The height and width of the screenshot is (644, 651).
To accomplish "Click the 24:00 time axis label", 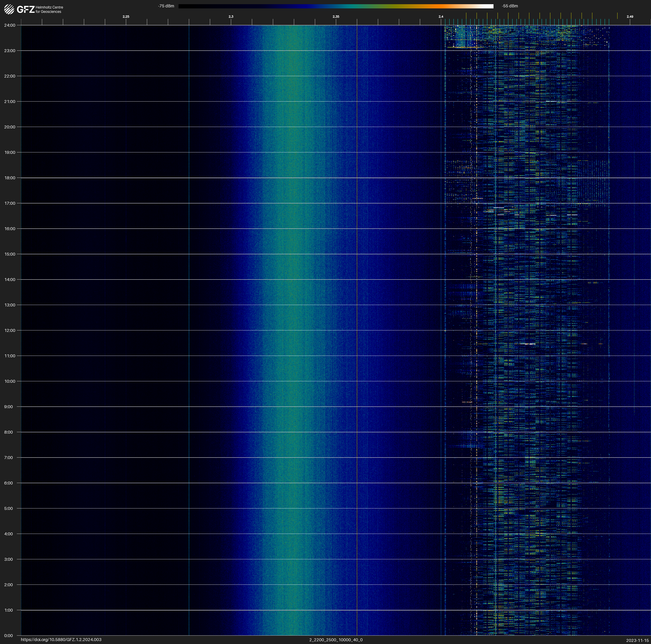I will point(10,25).
